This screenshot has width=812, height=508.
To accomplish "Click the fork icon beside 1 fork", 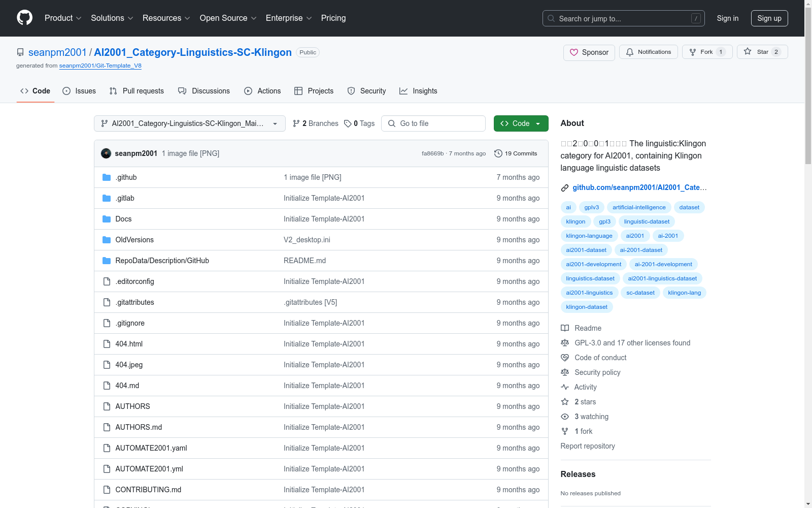I will point(565,431).
